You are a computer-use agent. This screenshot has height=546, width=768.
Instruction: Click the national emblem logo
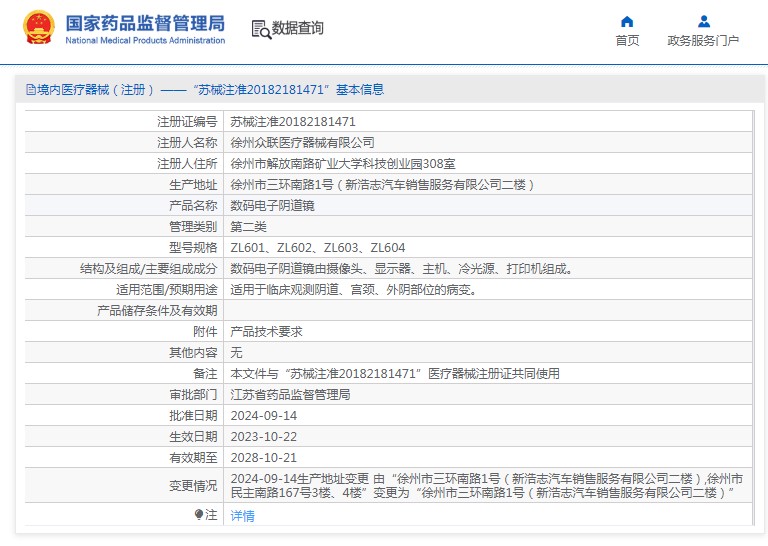39,27
